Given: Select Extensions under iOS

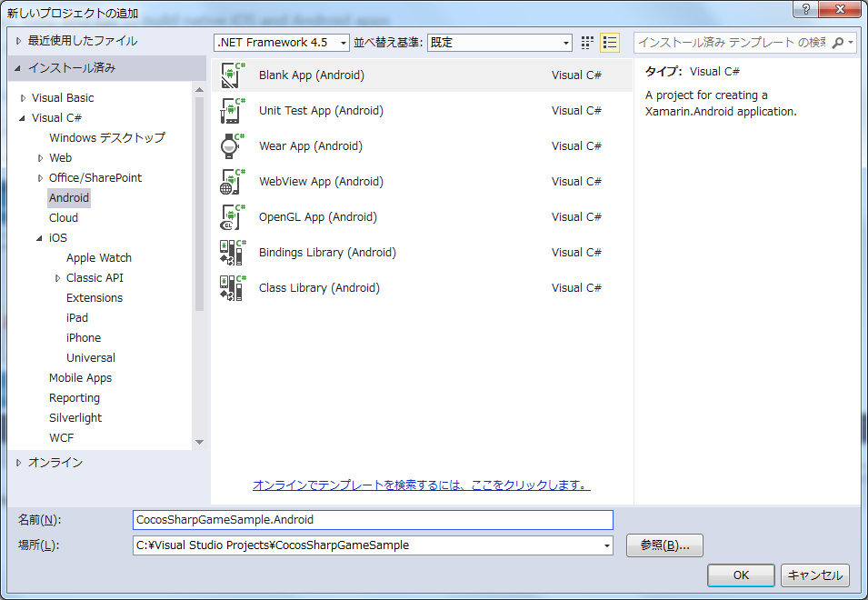Looking at the screenshot, I should tap(95, 298).
